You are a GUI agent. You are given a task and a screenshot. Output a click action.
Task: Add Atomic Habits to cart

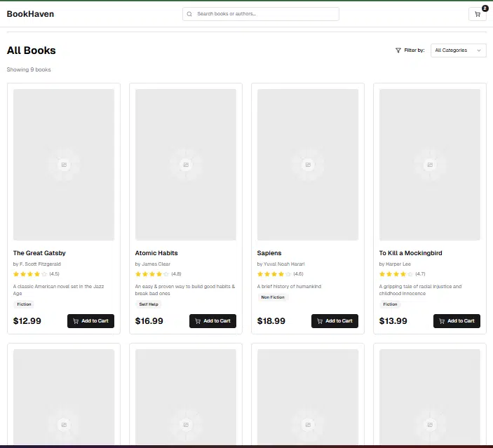click(x=212, y=321)
